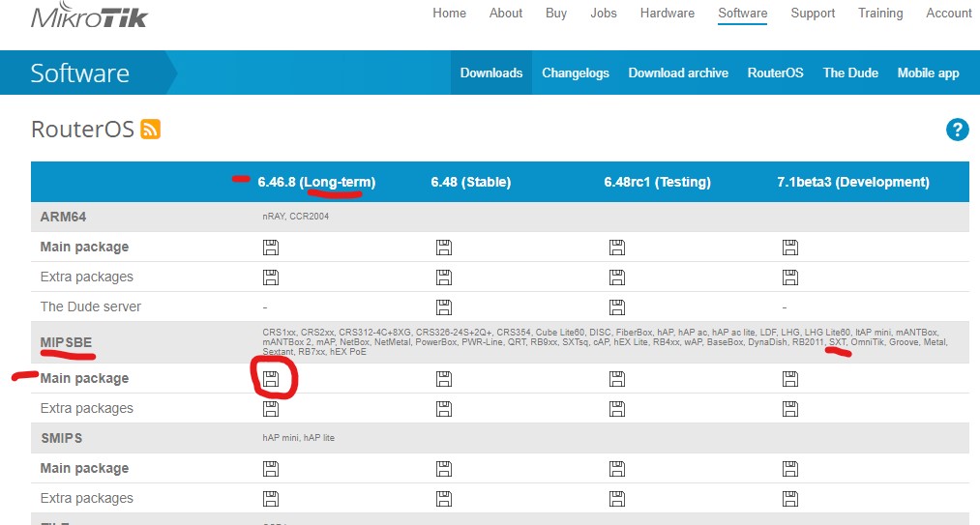
Task: Download SMIPS Main package 6.48 Stable
Action: click(x=444, y=469)
